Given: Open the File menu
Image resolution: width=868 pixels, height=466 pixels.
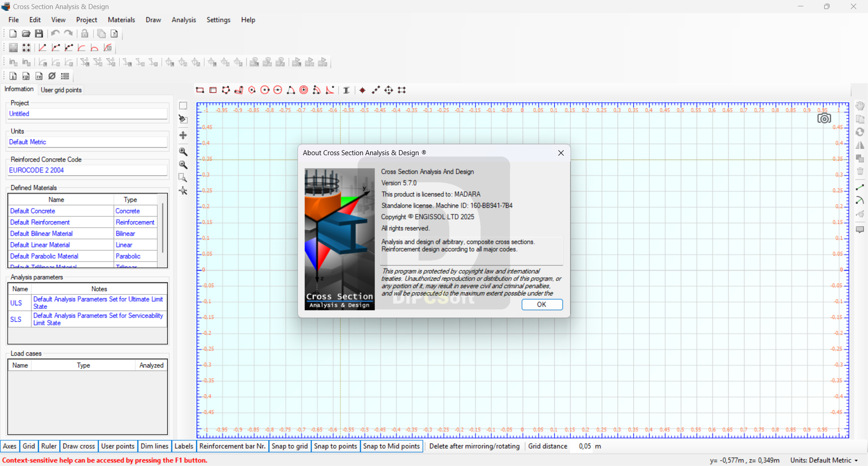Looking at the screenshot, I should (x=14, y=20).
